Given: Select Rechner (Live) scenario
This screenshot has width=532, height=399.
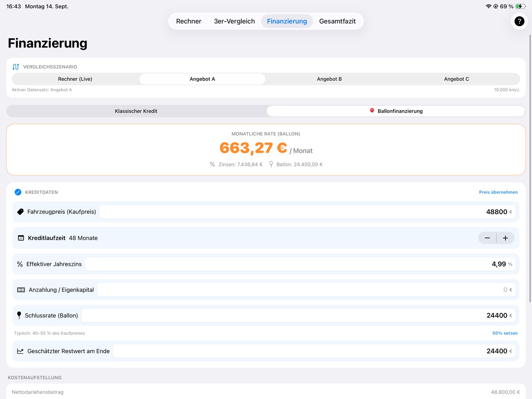Looking at the screenshot, I should tap(75, 79).
